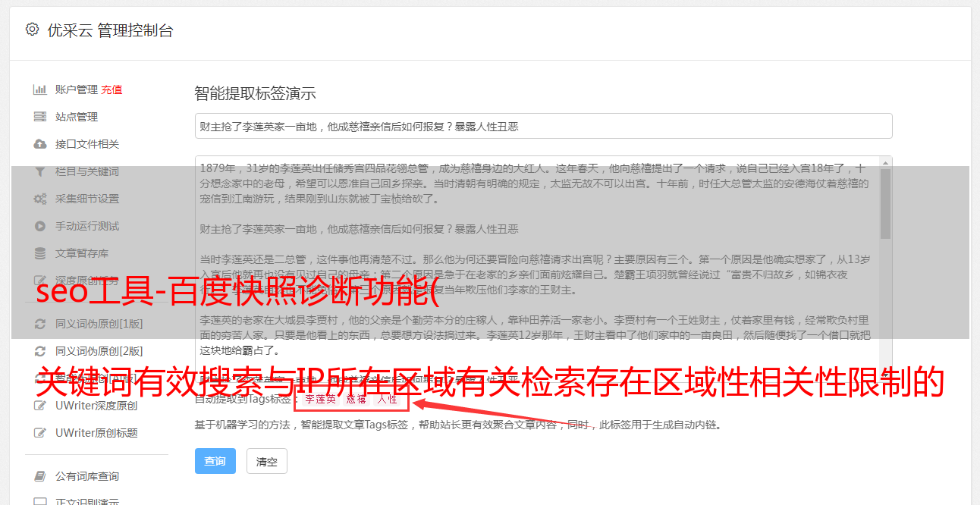Viewport: 980px width, 505px height.
Task: Click the gears icon for 采集细节设置
Action: pyautogui.click(x=40, y=199)
